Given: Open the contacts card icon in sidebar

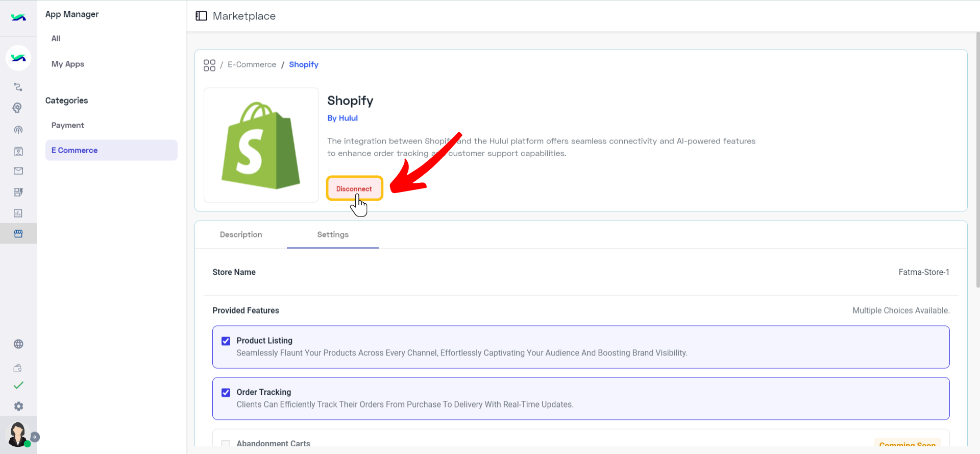Looking at the screenshot, I should point(18,151).
